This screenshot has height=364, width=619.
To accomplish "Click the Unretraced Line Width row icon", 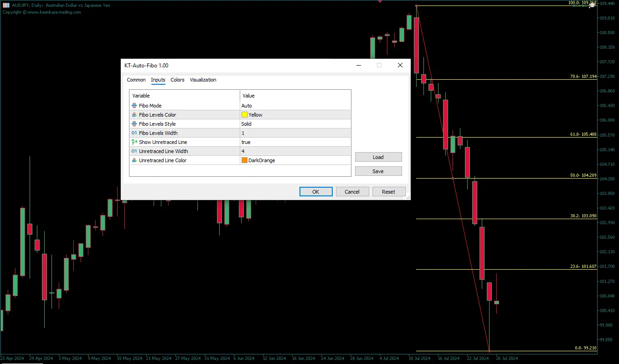I will click(x=134, y=151).
